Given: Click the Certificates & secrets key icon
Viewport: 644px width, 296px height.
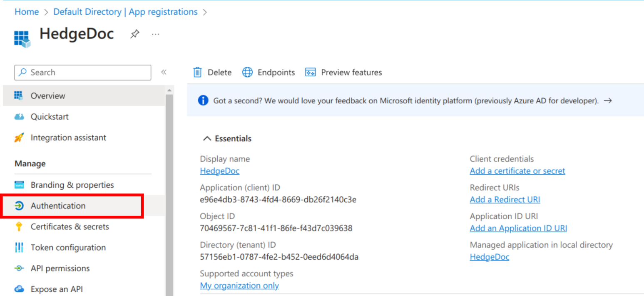Looking at the screenshot, I should click(x=20, y=226).
